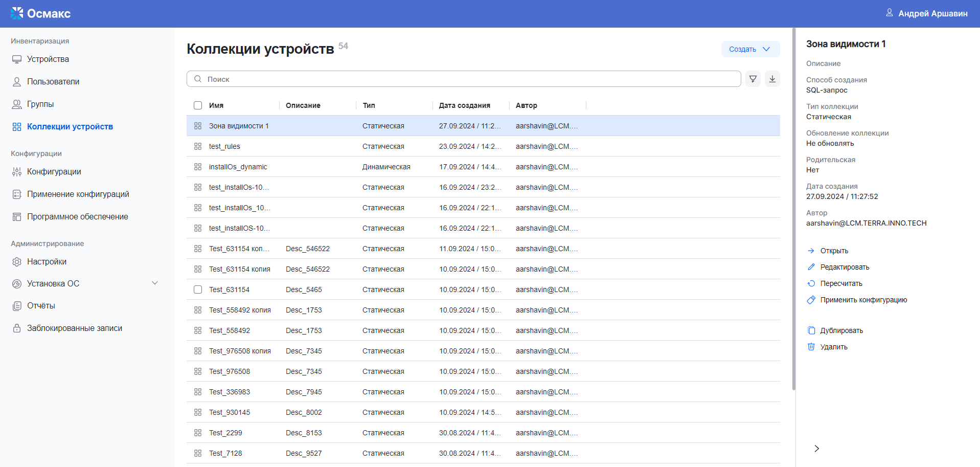Click the download export icon

coord(772,79)
